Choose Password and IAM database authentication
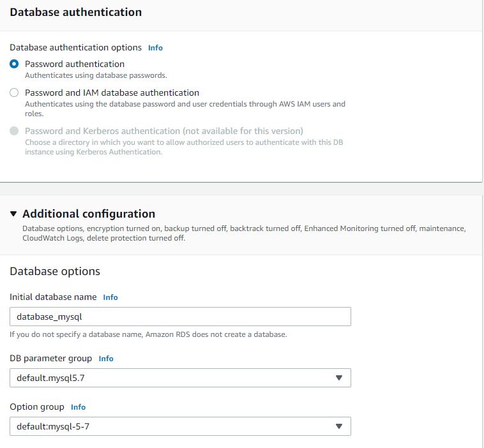Viewport: 484px width, 448px height. click(14, 93)
